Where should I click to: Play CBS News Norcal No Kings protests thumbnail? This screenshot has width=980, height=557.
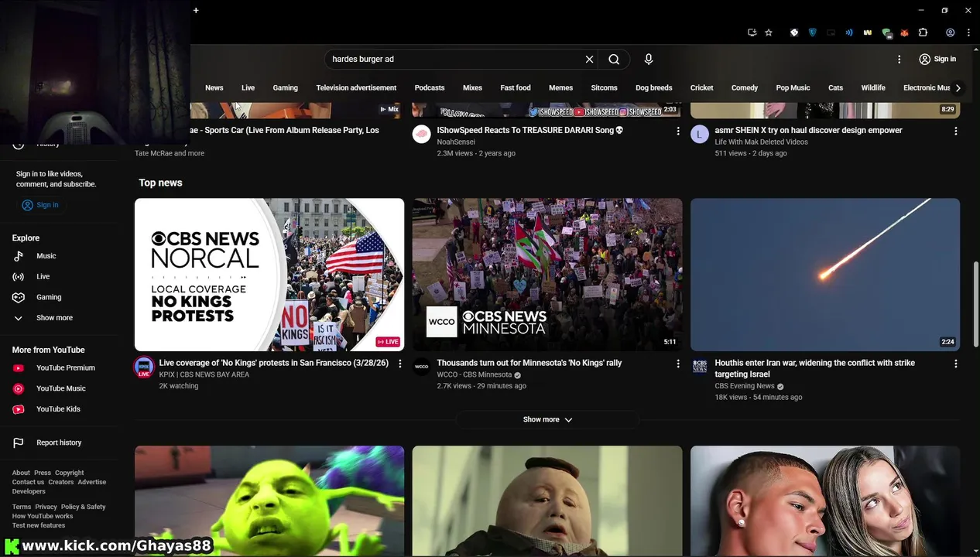[269, 275]
